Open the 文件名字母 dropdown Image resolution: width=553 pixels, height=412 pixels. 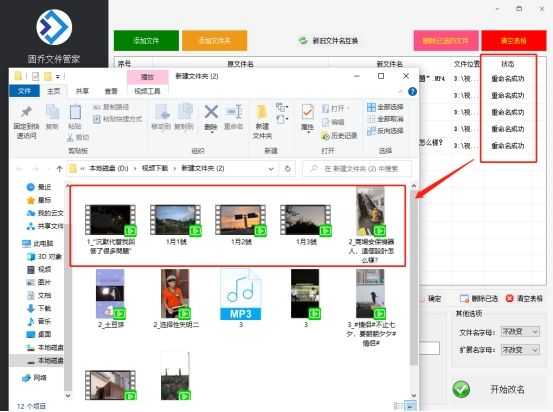pos(520,332)
